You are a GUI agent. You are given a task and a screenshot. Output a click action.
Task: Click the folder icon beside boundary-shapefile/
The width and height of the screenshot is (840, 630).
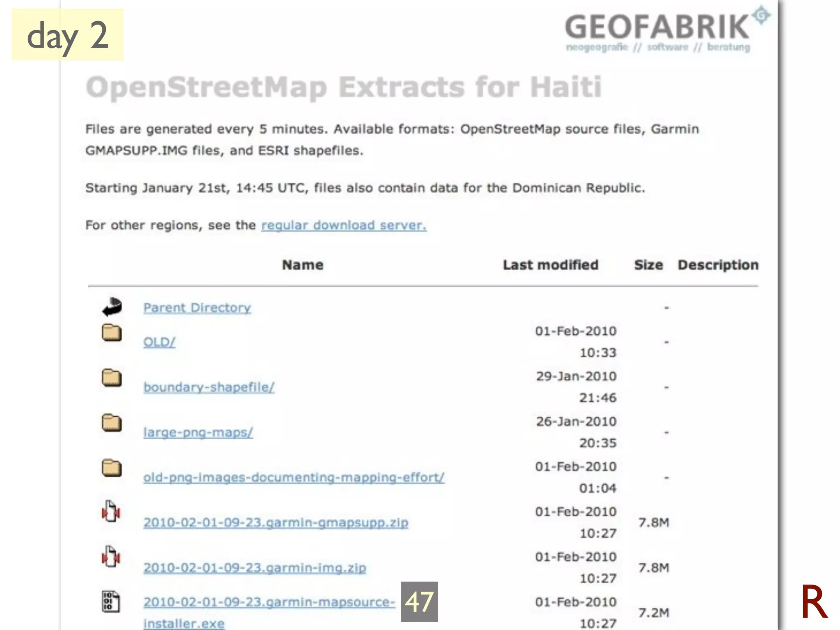pyautogui.click(x=112, y=378)
